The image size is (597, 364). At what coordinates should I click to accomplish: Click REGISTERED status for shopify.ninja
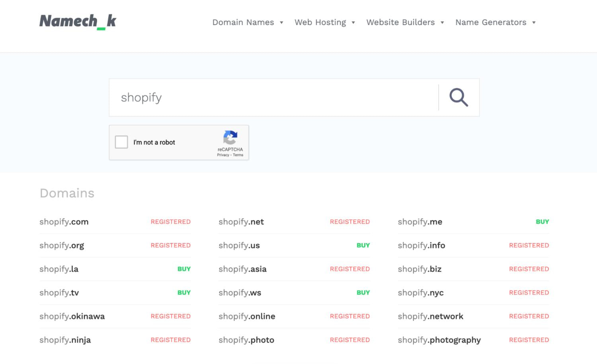[x=170, y=340]
